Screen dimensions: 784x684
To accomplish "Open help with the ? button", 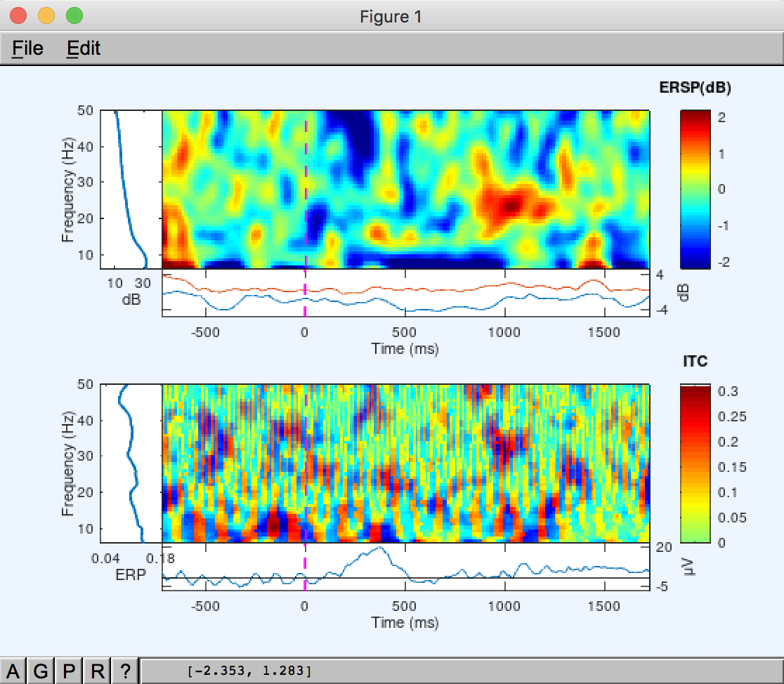I will point(125,671).
